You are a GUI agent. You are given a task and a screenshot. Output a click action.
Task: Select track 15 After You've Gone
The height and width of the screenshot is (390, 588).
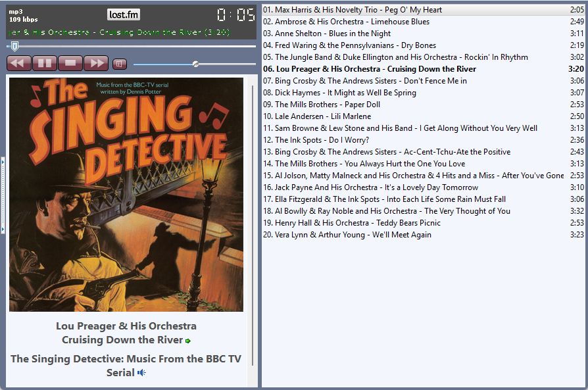424,176
